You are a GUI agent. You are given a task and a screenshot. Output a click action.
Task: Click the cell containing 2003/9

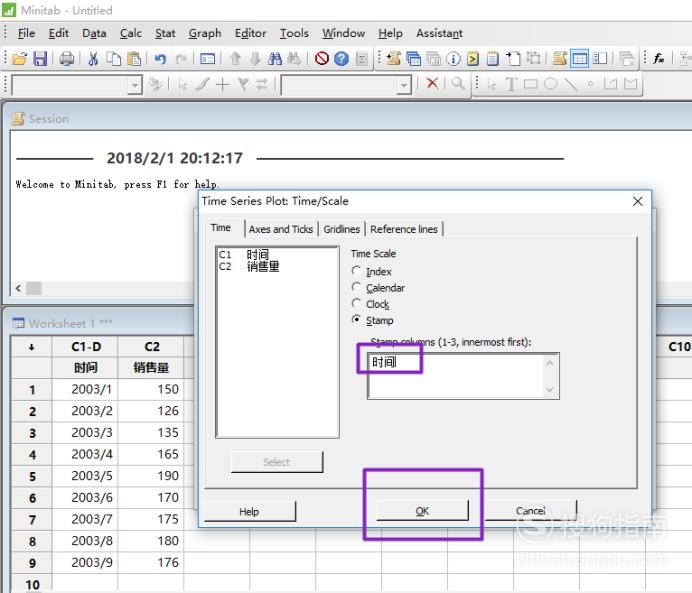click(x=86, y=563)
